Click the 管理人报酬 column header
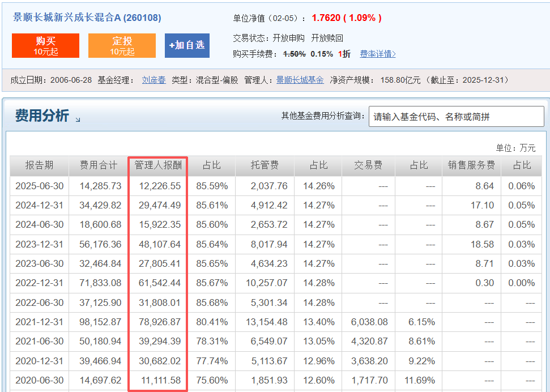Image resolution: width=550 pixels, height=392 pixels. [x=157, y=165]
